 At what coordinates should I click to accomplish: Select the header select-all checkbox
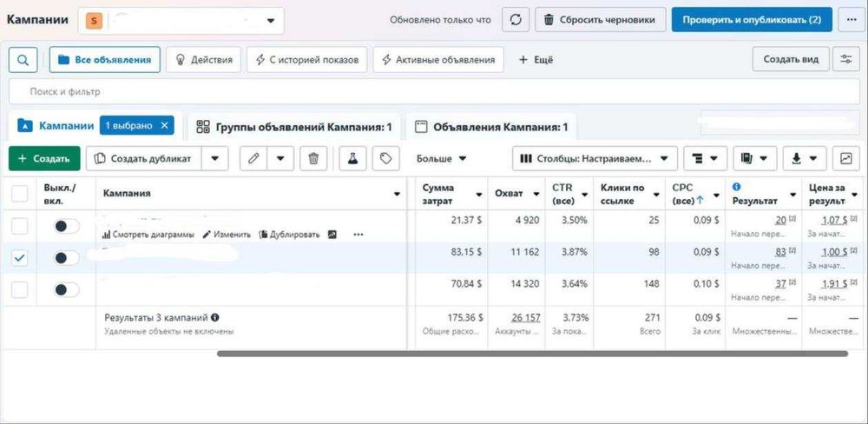19,194
